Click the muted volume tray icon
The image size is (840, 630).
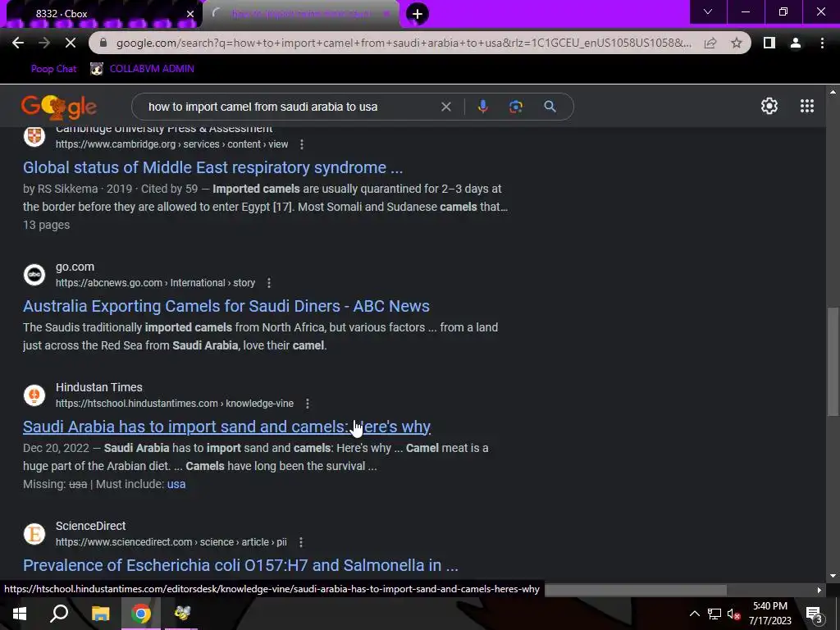coord(734,614)
